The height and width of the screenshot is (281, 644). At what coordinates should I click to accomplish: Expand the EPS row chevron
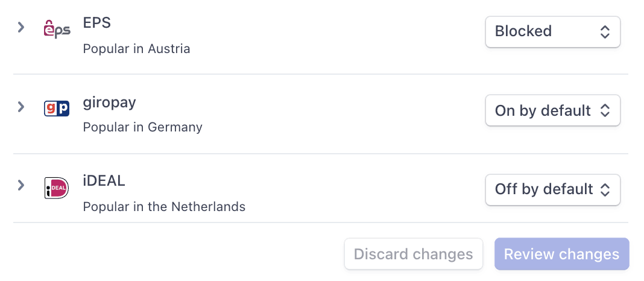click(x=21, y=28)
